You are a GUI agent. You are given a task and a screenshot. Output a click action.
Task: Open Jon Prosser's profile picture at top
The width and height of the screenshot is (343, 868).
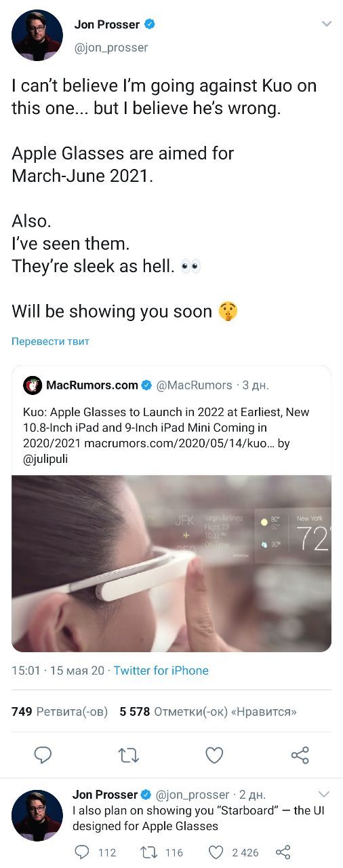click(x=37, y=35)
